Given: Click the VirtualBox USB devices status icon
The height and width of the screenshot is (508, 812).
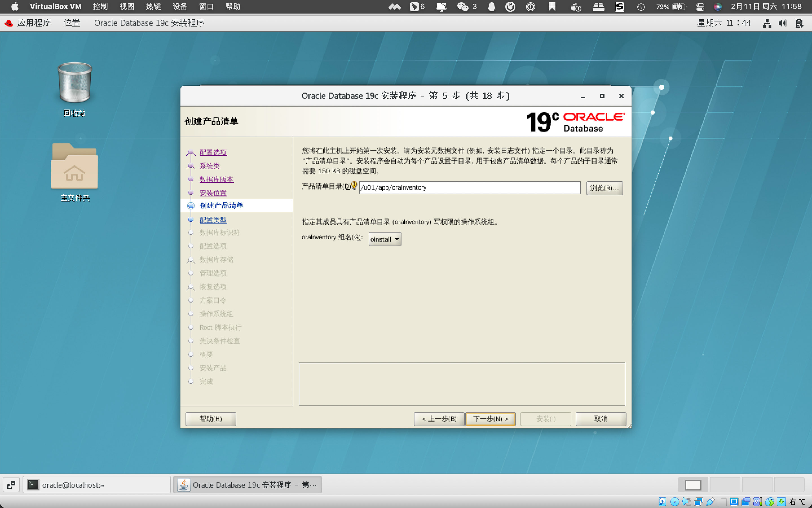Looking at the screenshot, I should point(710,502).
